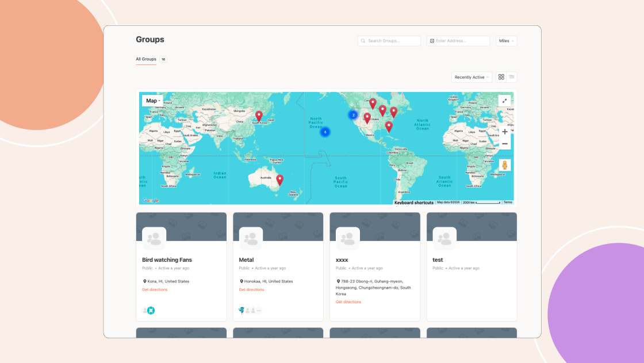The height and width of the screenshot is (363, 644).
Task: Click the 16 groups count badge
Action: tap(163, 59)
